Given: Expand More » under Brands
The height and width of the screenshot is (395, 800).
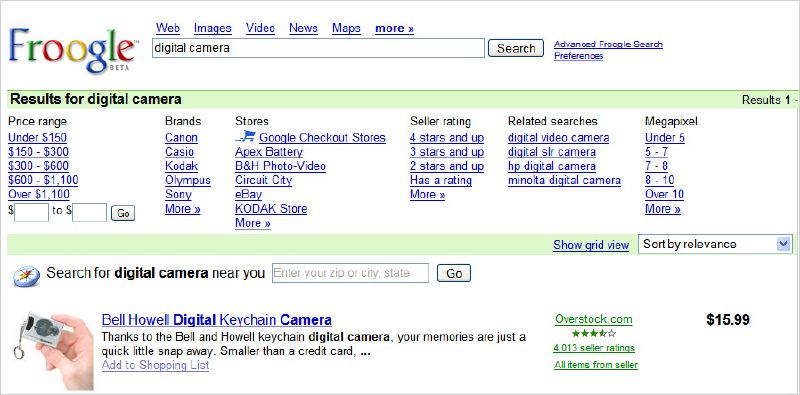Looking at the screenshot, I should click(183, 209).
